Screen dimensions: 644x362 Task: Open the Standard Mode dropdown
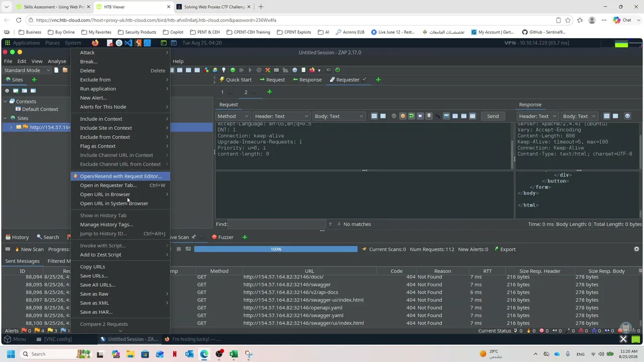27,70
